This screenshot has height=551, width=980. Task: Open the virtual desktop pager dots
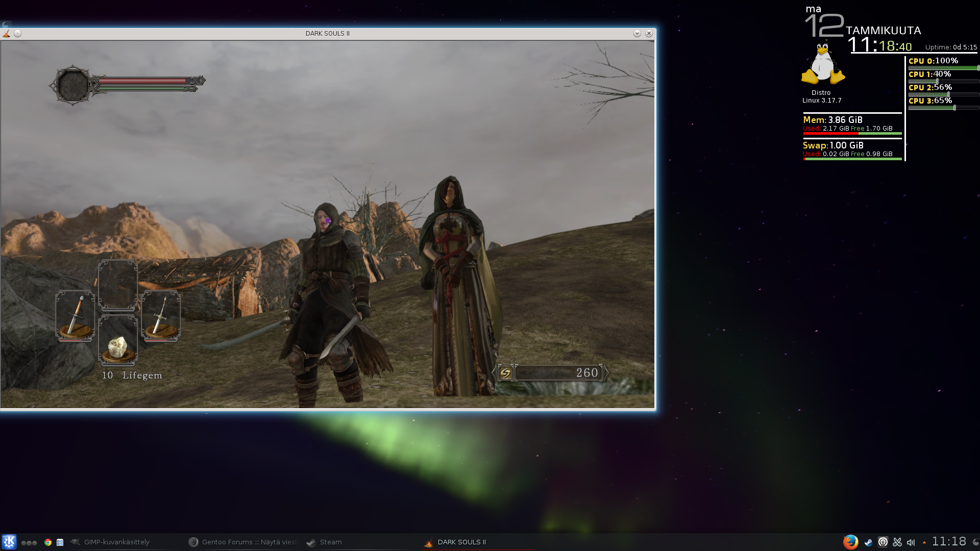(29, 543)
